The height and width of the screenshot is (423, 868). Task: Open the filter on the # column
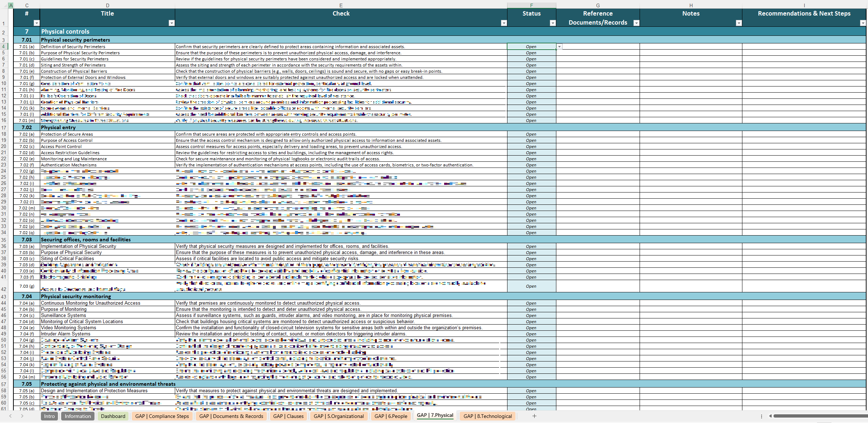[x=37, y=23]
